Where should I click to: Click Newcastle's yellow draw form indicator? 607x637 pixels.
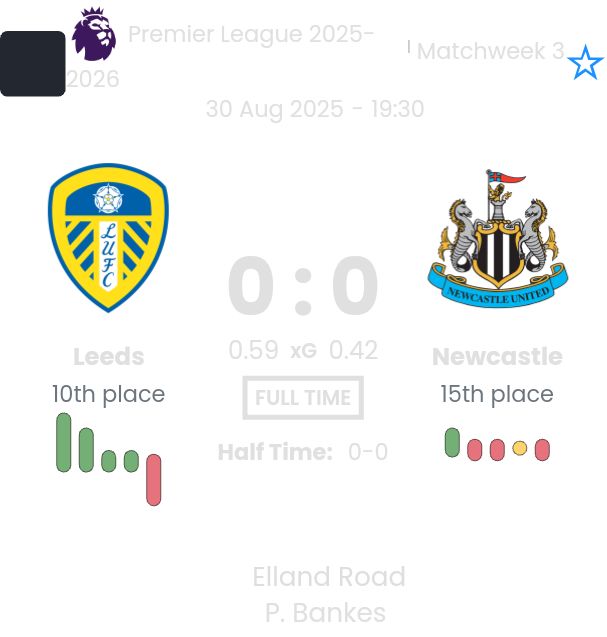[520, 448]
